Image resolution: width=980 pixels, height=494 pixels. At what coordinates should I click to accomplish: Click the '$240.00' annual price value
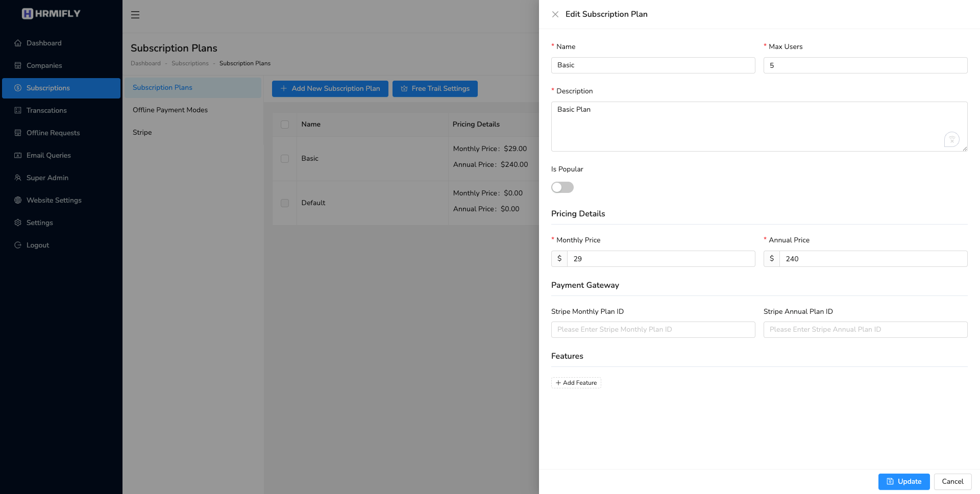coord(514,165)
